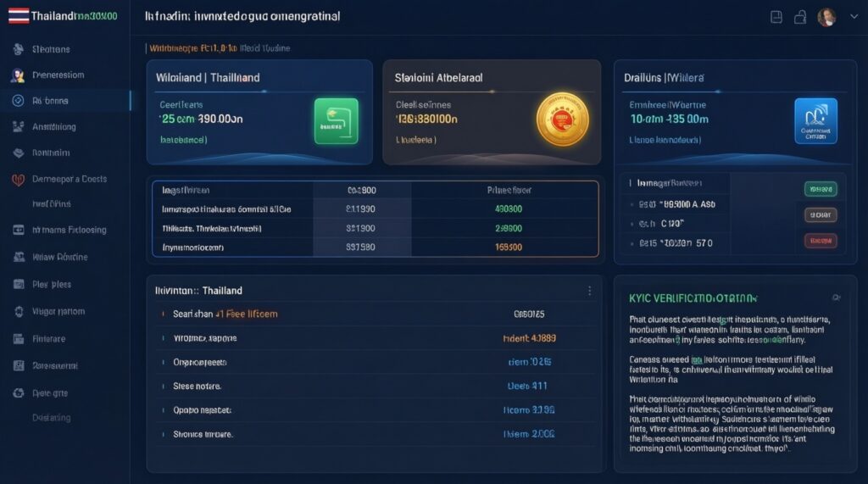Click the 490300 value in table

509,209
